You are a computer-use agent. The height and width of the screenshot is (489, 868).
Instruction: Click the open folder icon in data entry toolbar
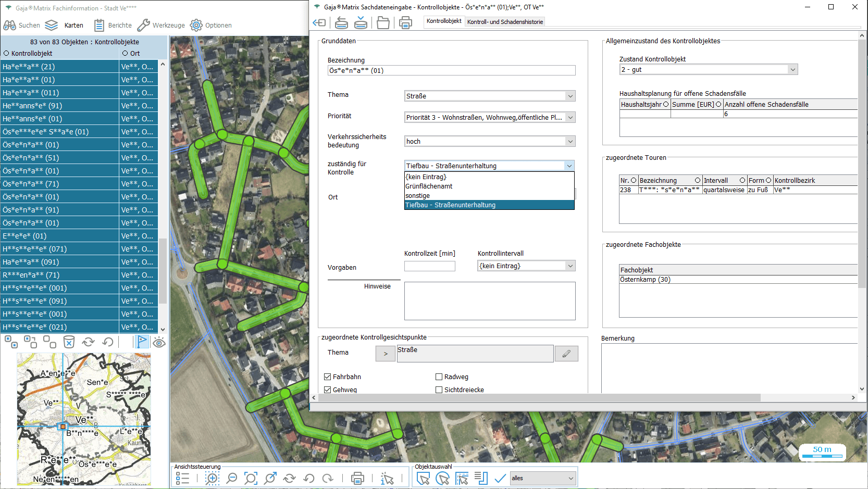coord(383,23)
